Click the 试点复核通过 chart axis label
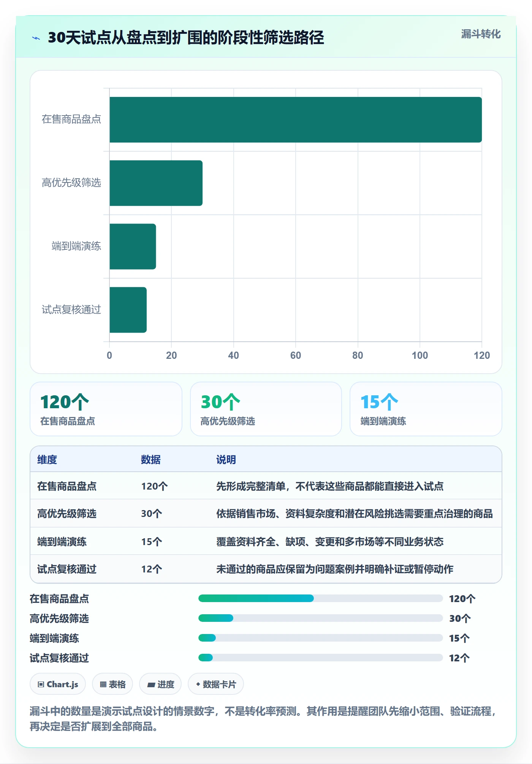Image resolution: width=532 pixels, height=764 pixels. tap(71, 310)
